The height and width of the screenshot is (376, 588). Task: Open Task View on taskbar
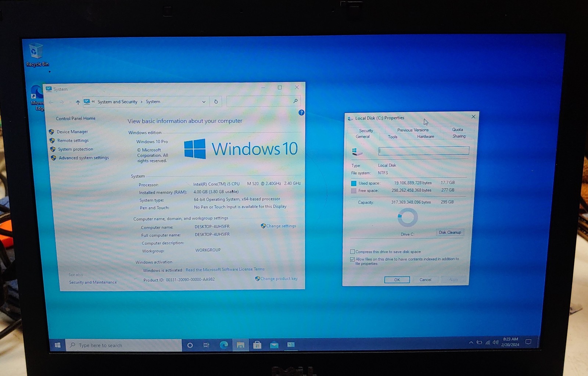(207, 345)
